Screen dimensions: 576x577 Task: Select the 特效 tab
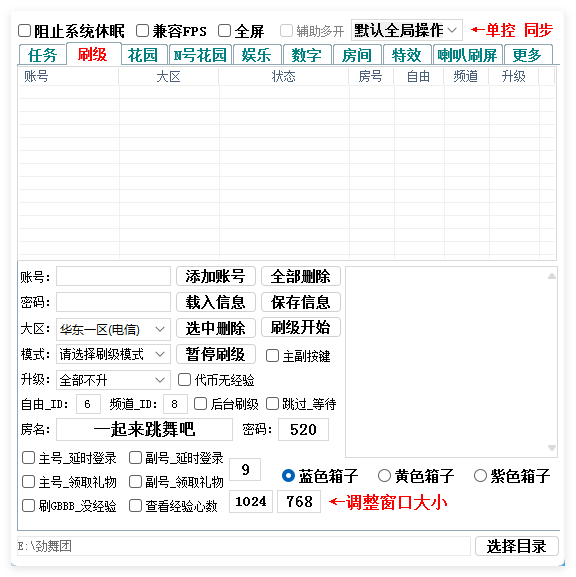click(x=407, y=55)
